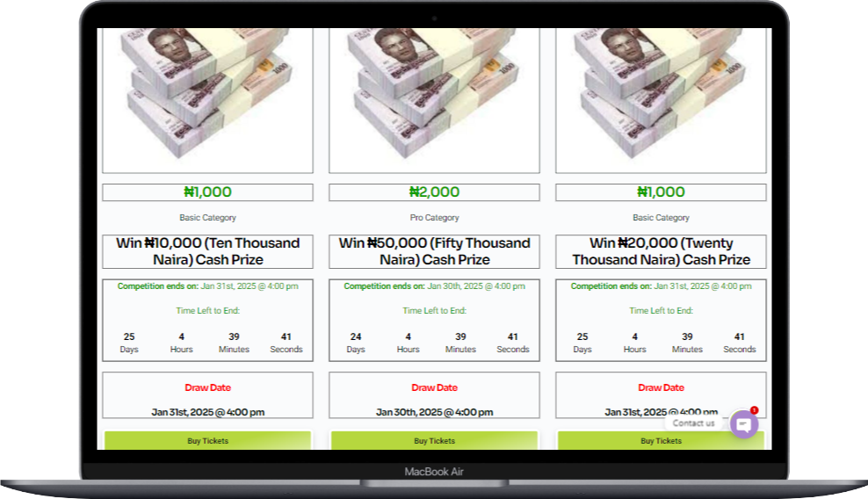
Task: Open the Win ₦50,000 Cash Prize title
Action: tap(434, 251)
